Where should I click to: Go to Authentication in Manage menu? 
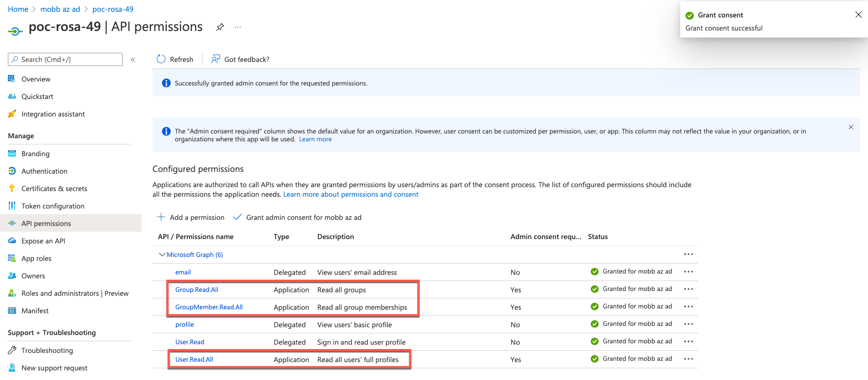pyautogui.click(x=44, y=171)
